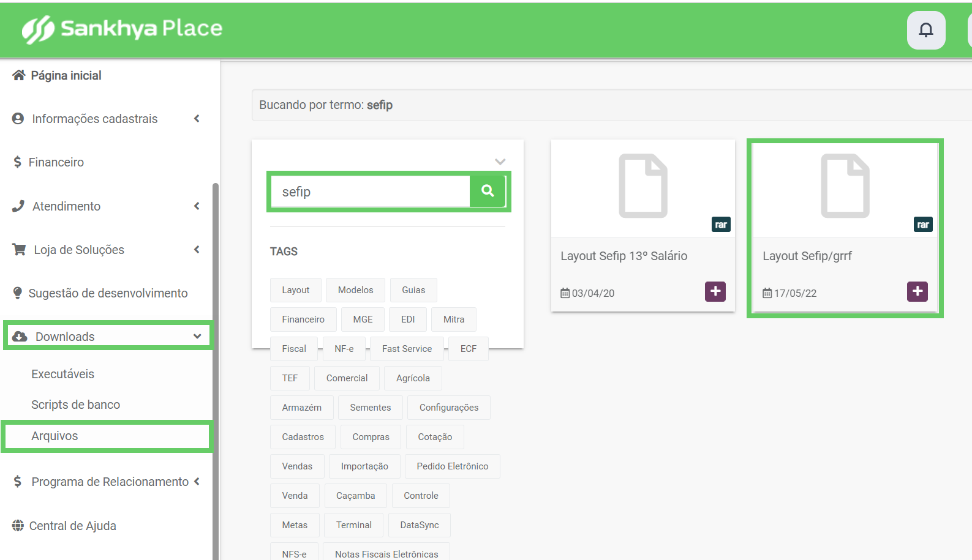
Task: Filter by the Caçamba tag
Action: click(x=356, y=496)
